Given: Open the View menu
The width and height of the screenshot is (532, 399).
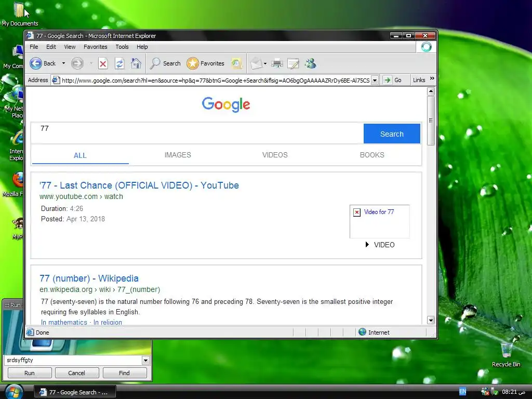Looking at the screenshot, I should pos(70,47).
